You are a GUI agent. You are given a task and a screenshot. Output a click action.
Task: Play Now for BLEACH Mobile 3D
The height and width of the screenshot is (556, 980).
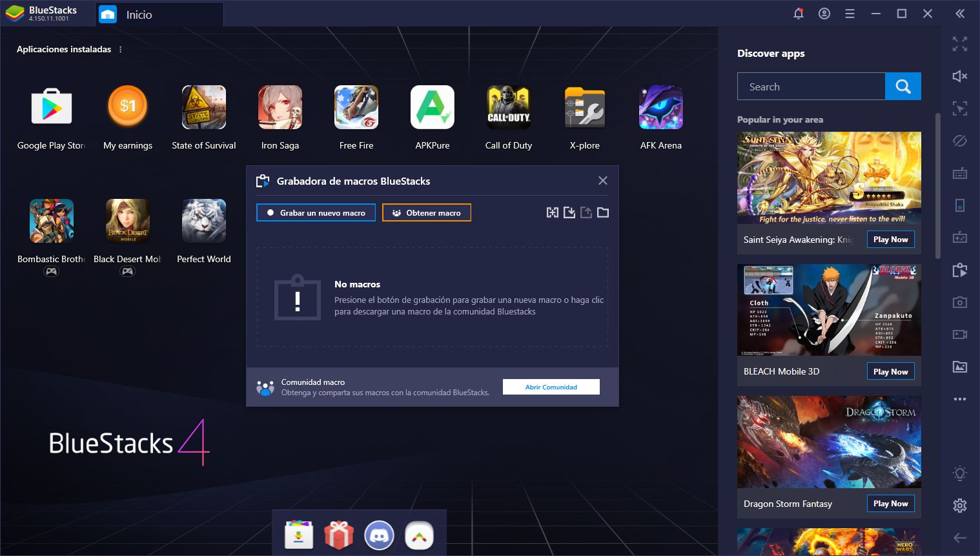click(890, 371)
